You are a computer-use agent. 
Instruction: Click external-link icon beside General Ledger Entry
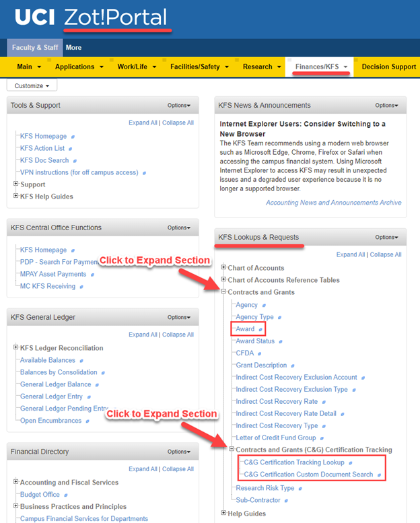(89, 397)
